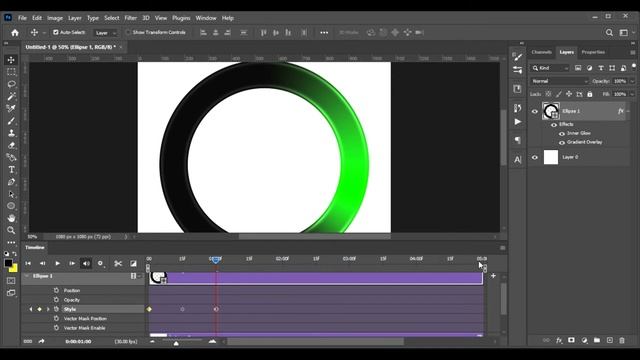The width and height of the screenshot is (640, 360).
Task: Open the search icon at top right
Action: click(609, 33)
